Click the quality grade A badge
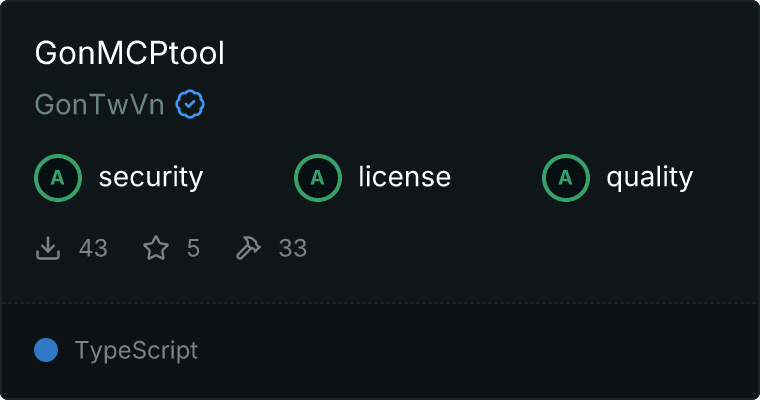 click(x=566, y=177)
